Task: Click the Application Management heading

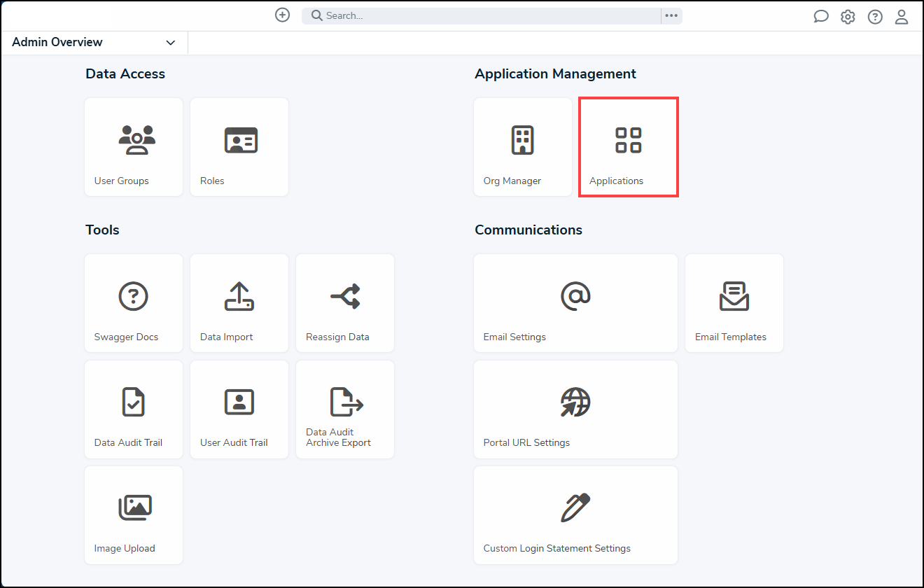Action: click(556, 73)
